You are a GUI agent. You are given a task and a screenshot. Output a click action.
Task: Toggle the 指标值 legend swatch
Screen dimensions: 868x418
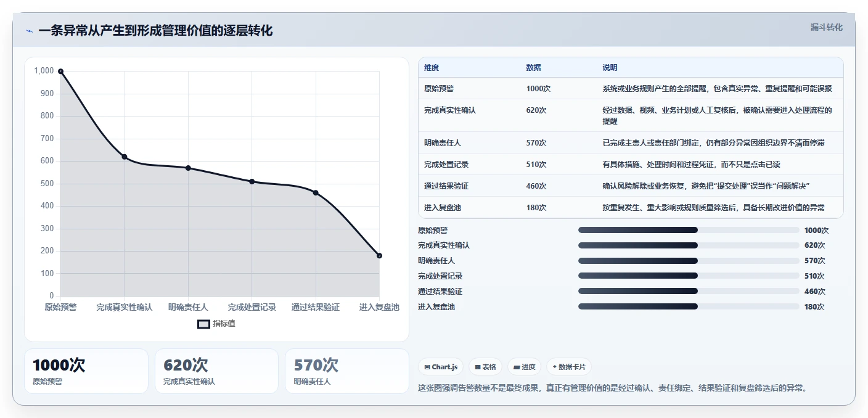click(203, 324)
